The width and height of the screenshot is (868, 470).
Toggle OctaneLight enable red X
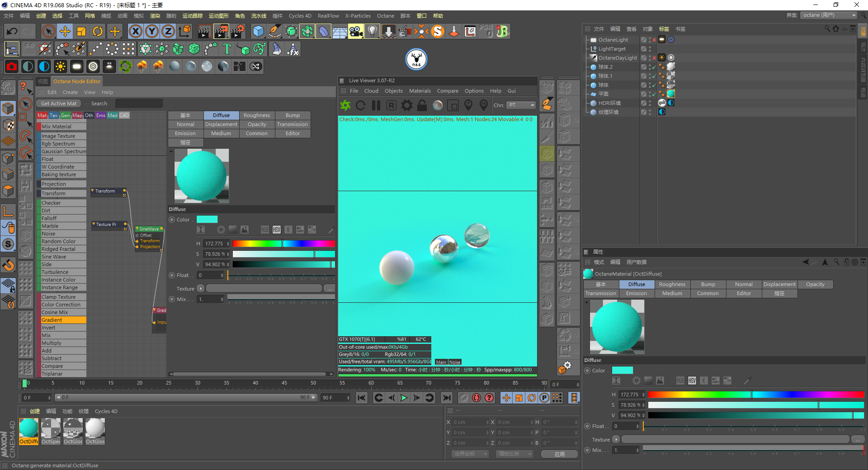point(654,40)
